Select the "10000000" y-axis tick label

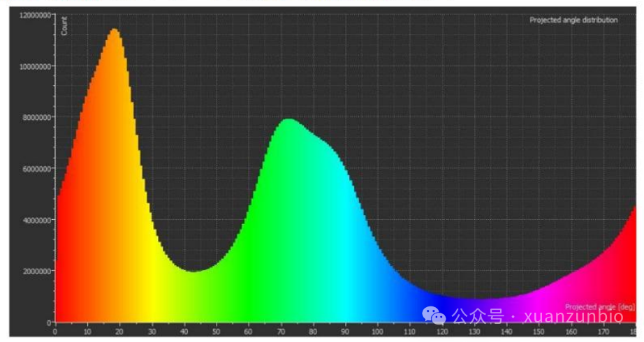[x=36, y=66]
